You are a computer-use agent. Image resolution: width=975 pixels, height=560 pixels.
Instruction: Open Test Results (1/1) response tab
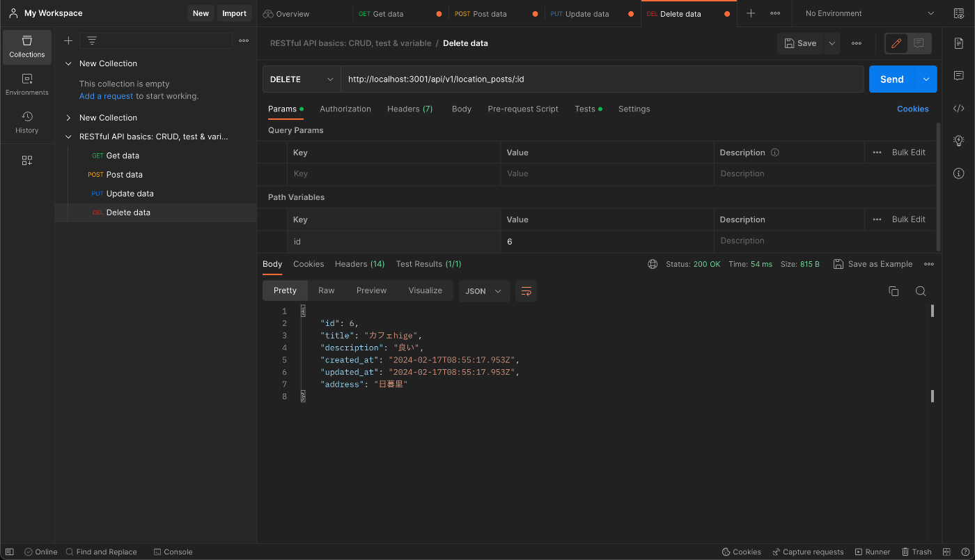(x=428, y=264)
